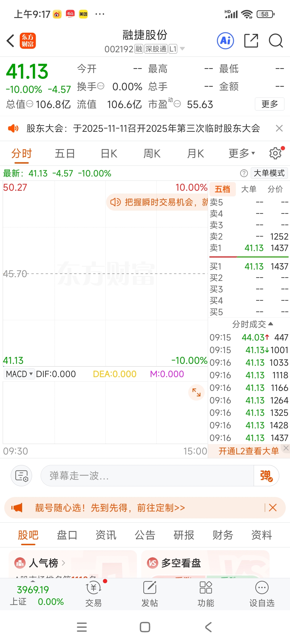Tap 靓号随心选 promo link
This screenshot has height=644, width=290.
point(110,507)
